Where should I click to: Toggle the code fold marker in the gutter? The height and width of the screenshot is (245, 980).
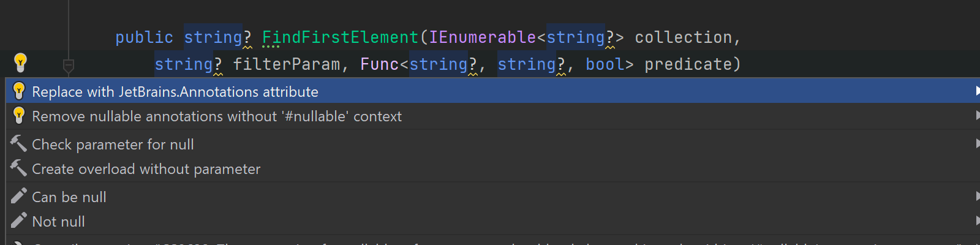click(x=69, y=65)
